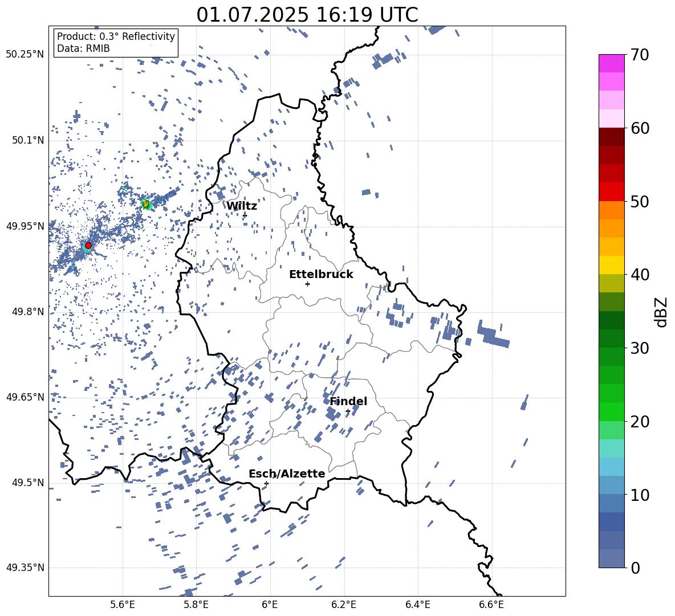
Task: Click the colorbar value 10
Action: pos(640,494)
